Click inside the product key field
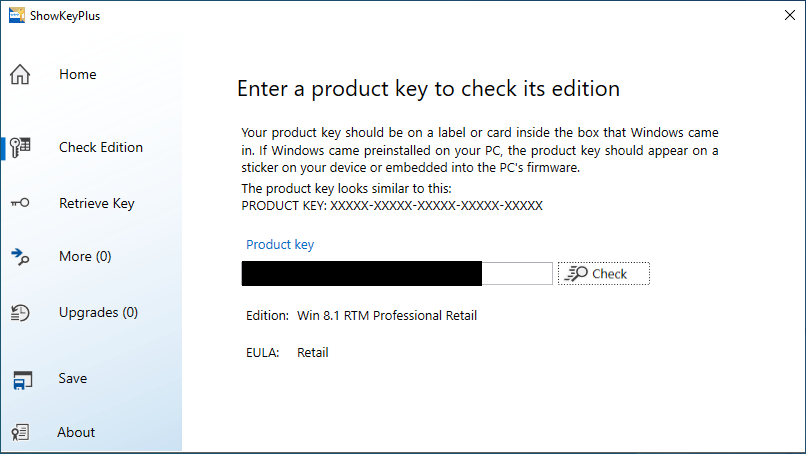 tap(516, 273)
